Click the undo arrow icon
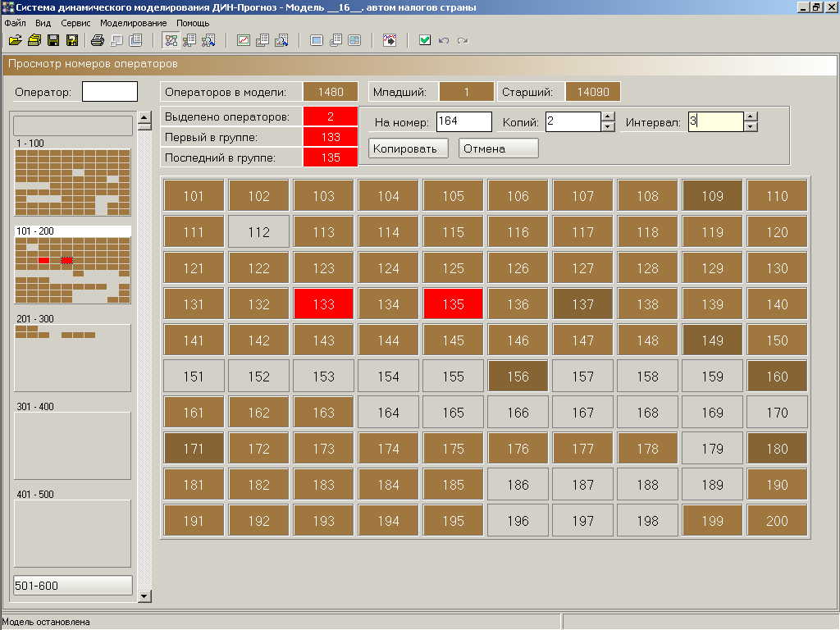Viewport: 840px width, 630px height. coord(444,40)
